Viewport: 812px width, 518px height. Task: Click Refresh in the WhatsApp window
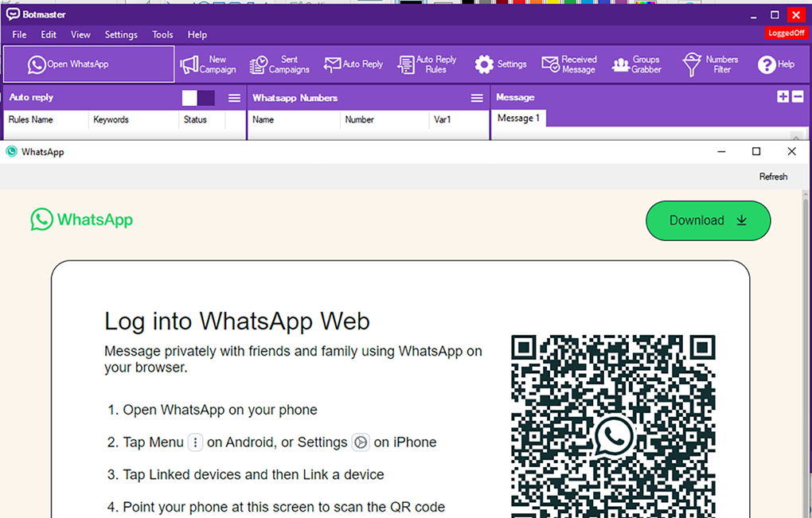tap(773, 177)
